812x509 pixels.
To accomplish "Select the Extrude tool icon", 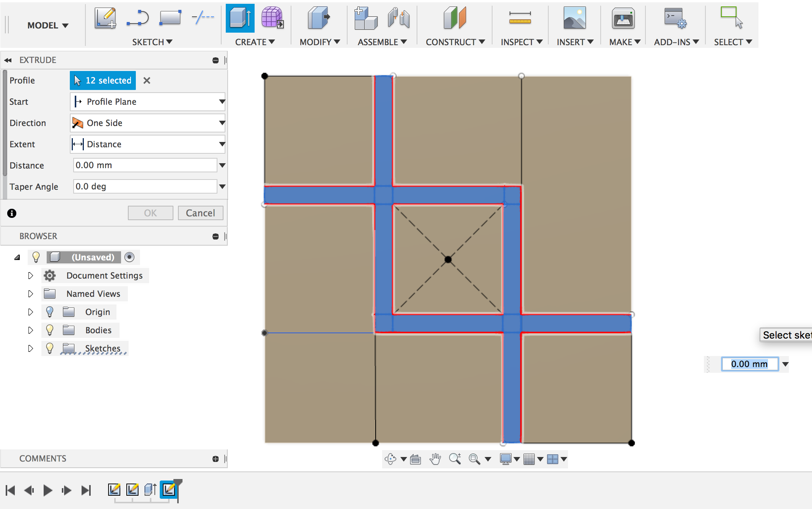I will click(240, 18).
